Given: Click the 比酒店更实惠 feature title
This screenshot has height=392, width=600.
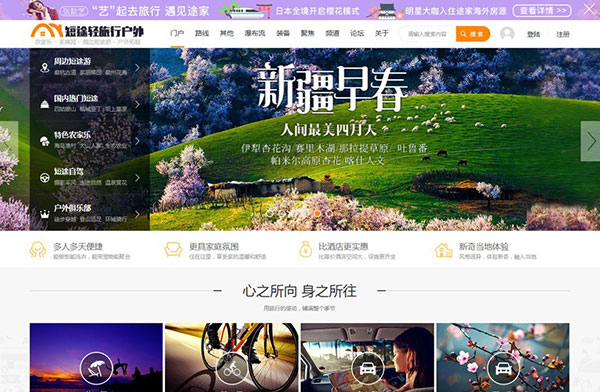Looking at the screenshot, I should pos(343,247).
